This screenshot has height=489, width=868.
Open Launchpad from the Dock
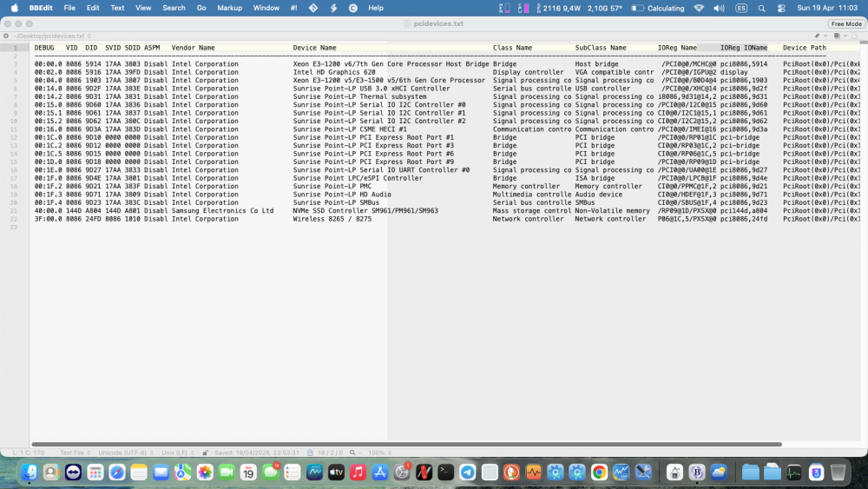tap(95, 472)
